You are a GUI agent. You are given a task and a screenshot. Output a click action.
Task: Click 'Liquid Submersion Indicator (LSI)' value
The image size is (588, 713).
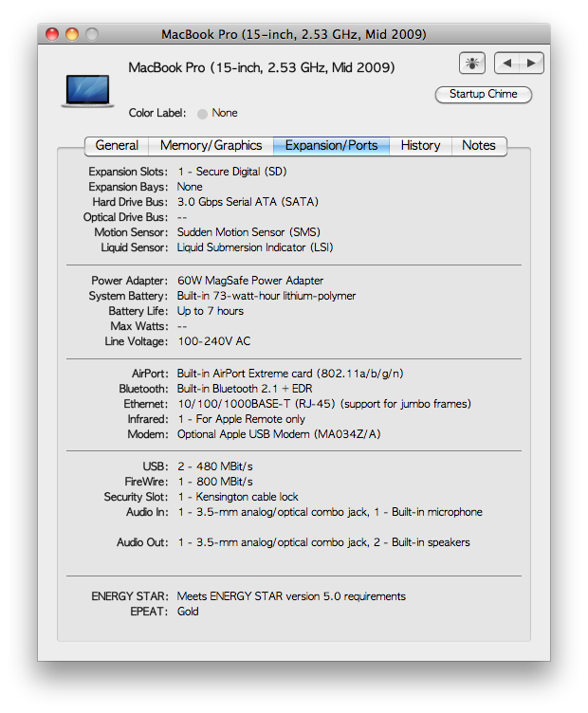255,247
